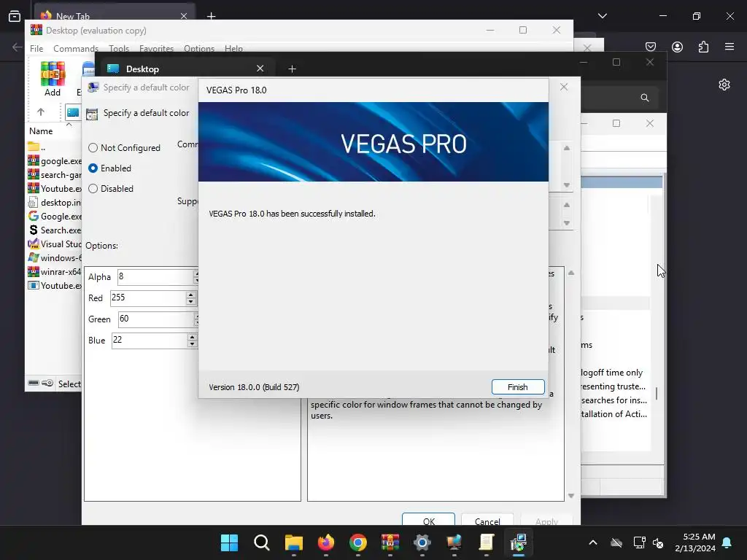This screenshot has width=747, height=560.
Task: Open File Explorer from taskbar
Action: click(293, 542)
